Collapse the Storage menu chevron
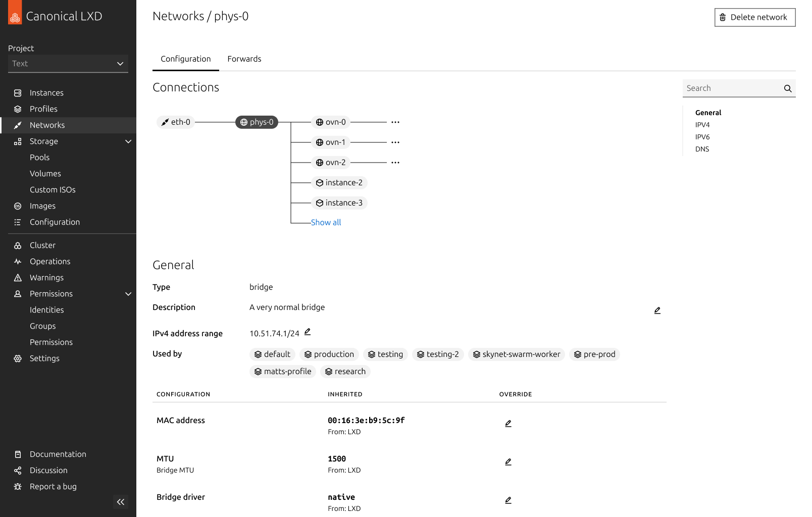Image resolution: width=812 pixels, height=517 pixels. click(x=128, y=141)
